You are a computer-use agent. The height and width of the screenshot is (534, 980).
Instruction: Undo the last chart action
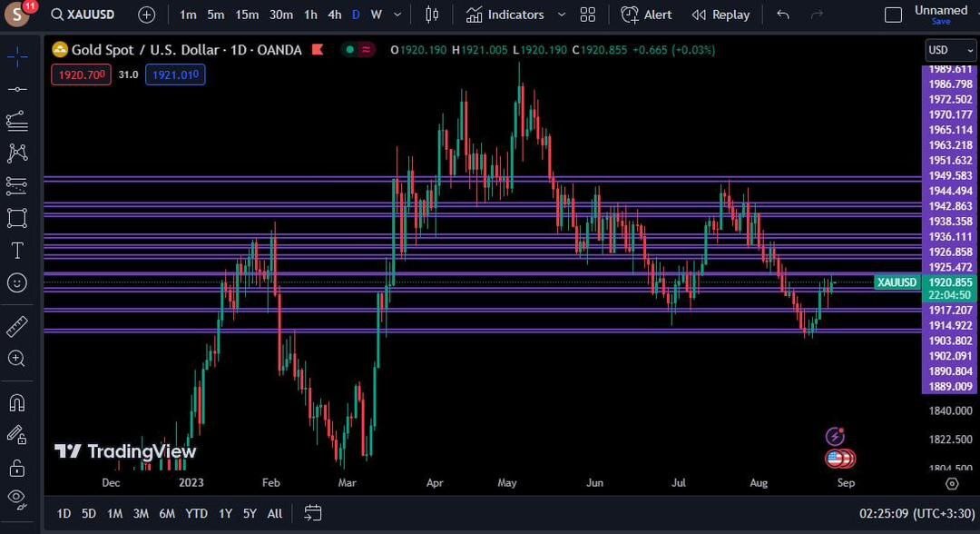(782, 15)
